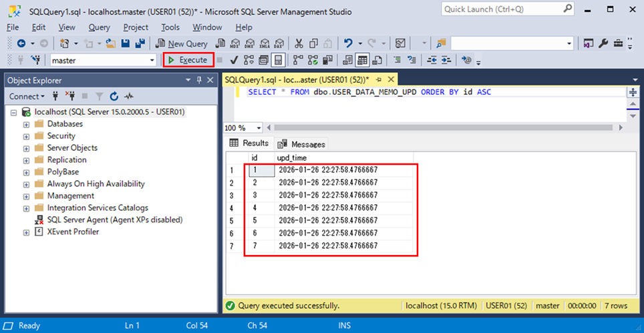Toggle the Results to Text option
The height and width of the screenshot is (333, 644).
347,60
